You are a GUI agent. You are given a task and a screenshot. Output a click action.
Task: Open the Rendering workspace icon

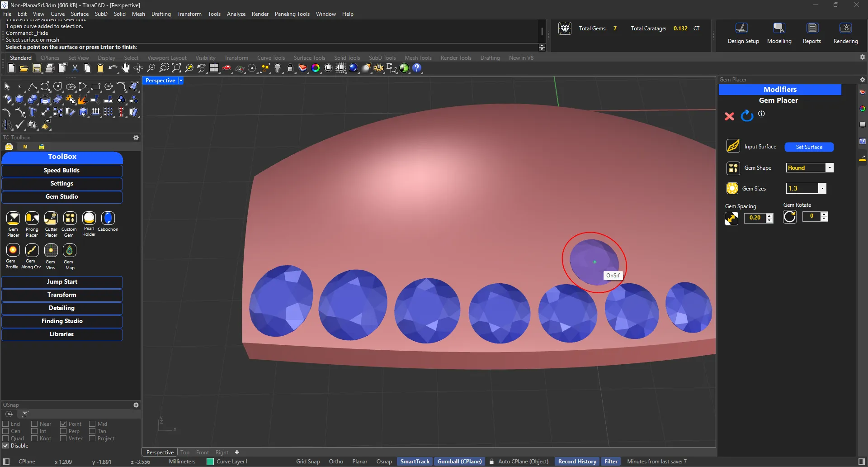845,29
